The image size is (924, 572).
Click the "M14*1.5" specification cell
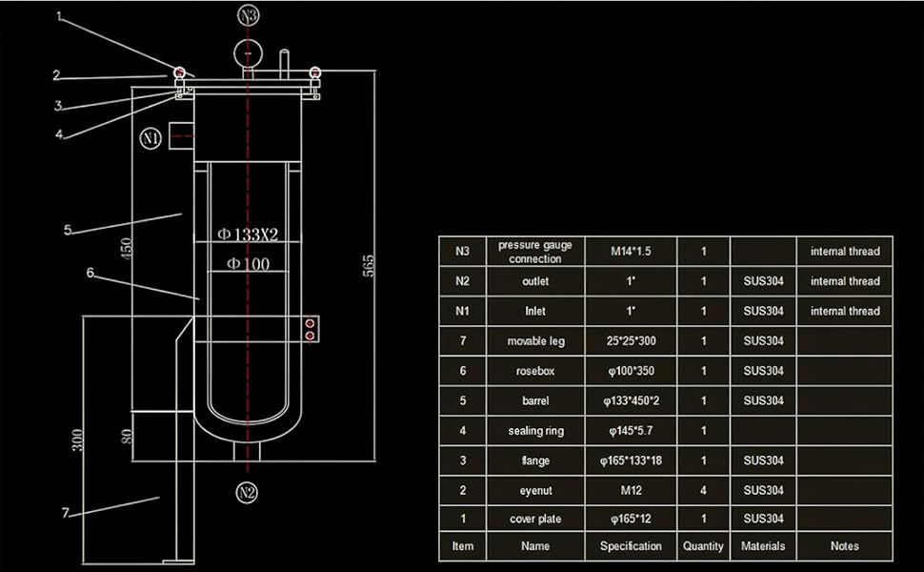coord(631,252)
